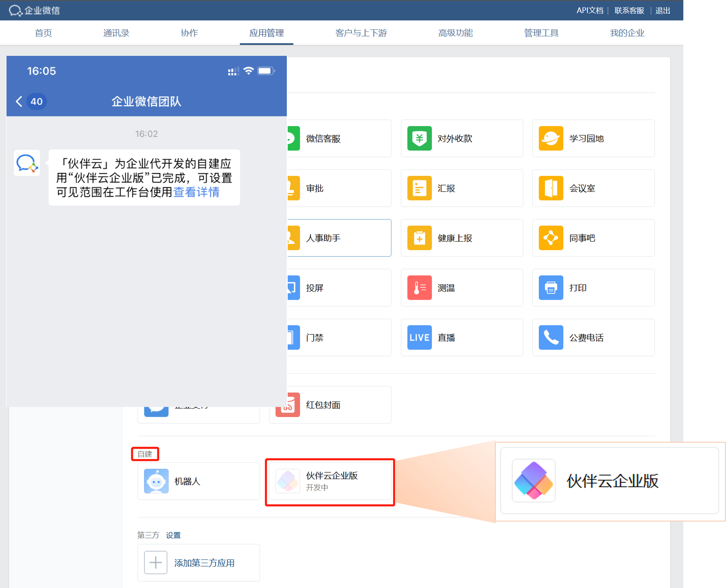Open the 人事助手 app card
This screenshot has height=588, width=726.
[339, 238]
